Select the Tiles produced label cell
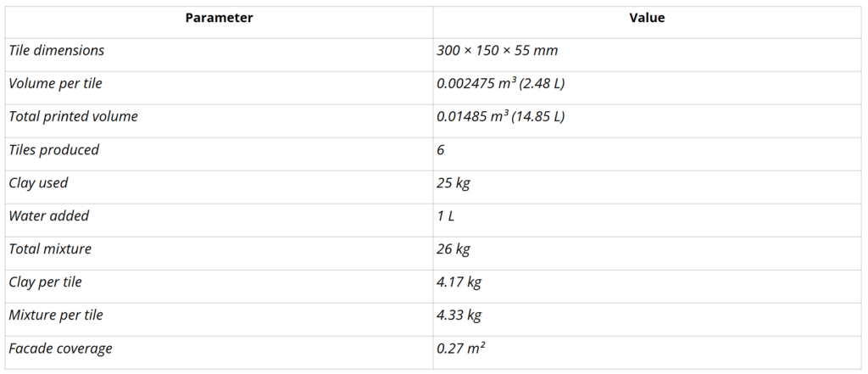Image resolution: width=868 pixels, height=374 pixels. (x=53, y=149)
